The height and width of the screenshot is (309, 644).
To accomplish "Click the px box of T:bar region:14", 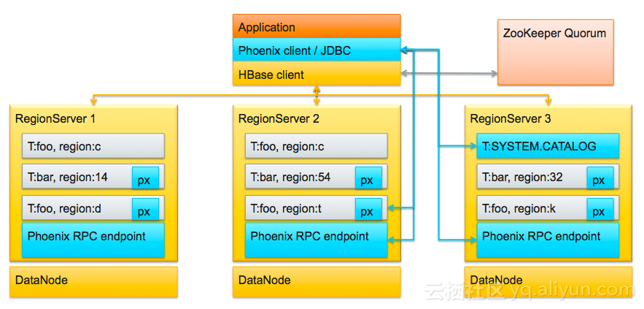I will [145, 178].
